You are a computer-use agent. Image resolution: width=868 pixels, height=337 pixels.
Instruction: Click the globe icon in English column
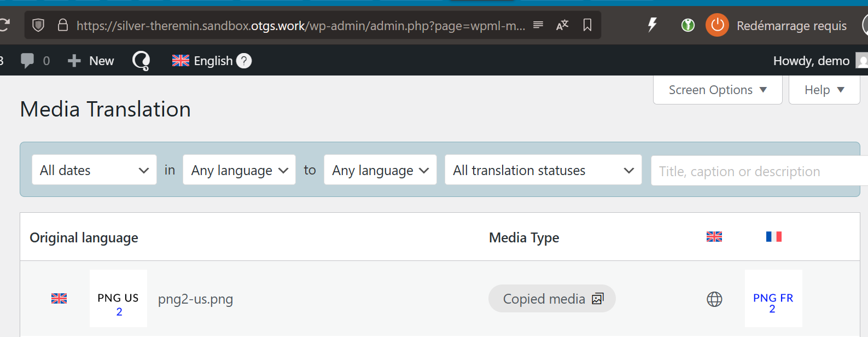714,299
